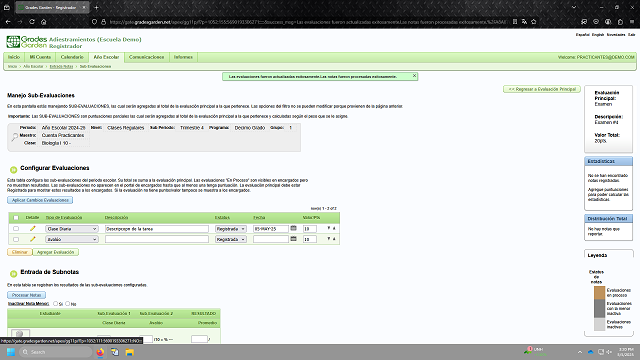Screen dimensions: 640x360
Task: Bookmark this page with the star icon
Action: pos(533,22)
